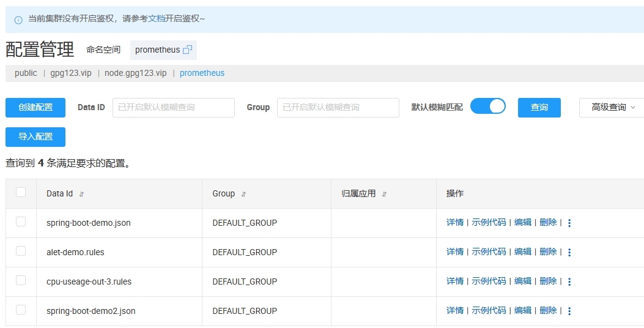Screen dimensions: 644x328
Task: Switch to the public namespace tab
Action: [x=26, y=73]
